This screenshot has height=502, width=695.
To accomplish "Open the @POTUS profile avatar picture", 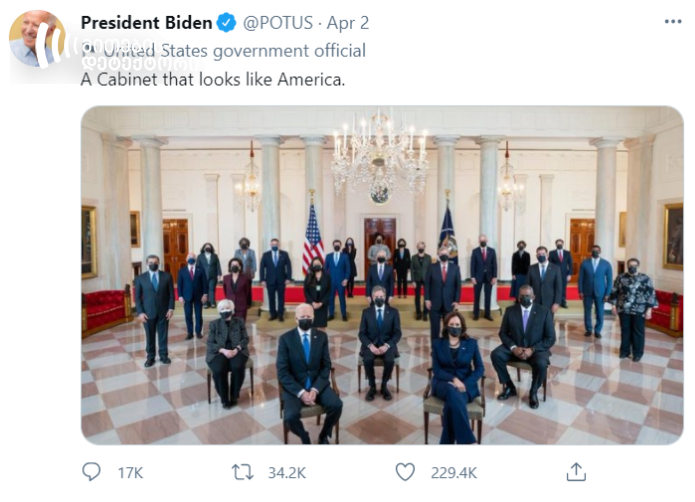I will tap(37, 39).
